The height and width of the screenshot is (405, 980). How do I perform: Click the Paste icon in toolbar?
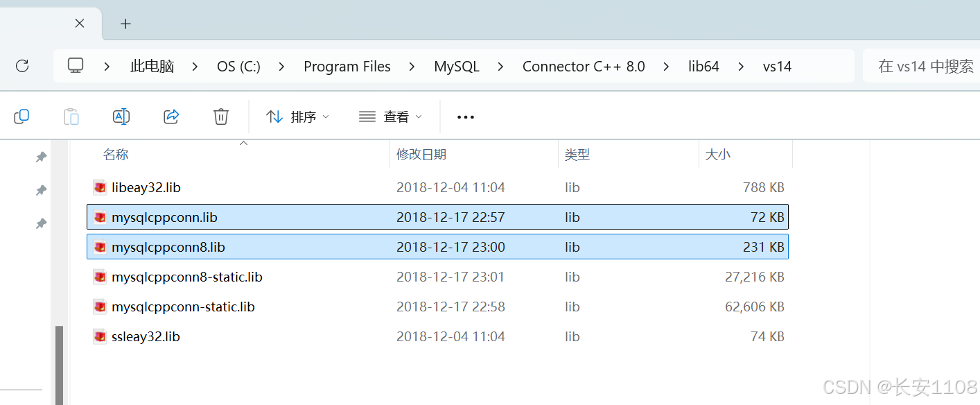click(x=71, y=117)
